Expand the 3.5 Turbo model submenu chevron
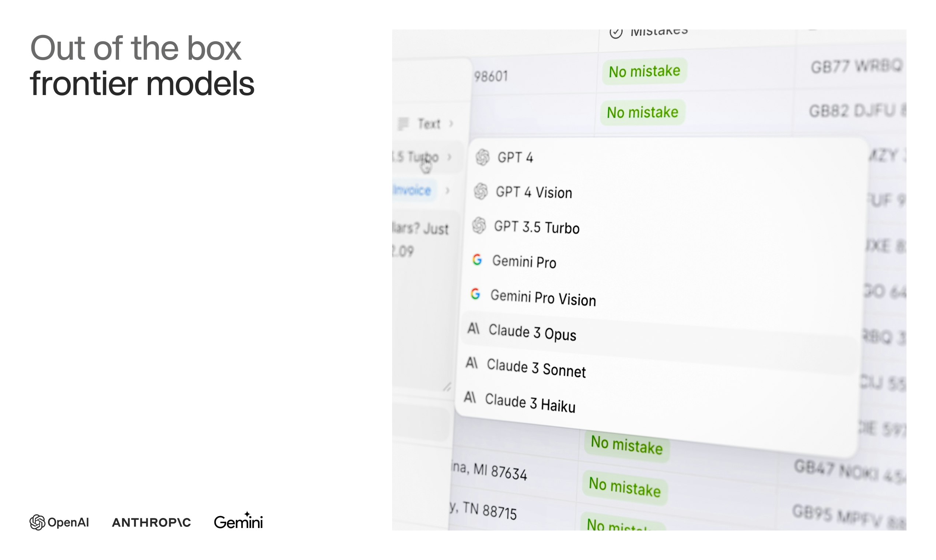 point(449,157)
